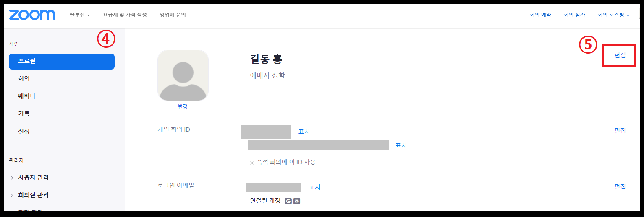Click the profile avatar picture
Screen dimensions: 644x217
click(x=183, y=75)
